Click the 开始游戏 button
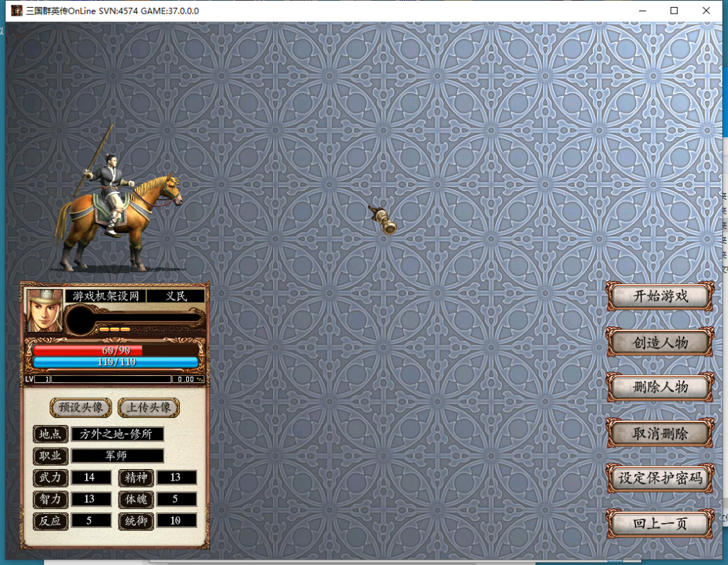 660,296
